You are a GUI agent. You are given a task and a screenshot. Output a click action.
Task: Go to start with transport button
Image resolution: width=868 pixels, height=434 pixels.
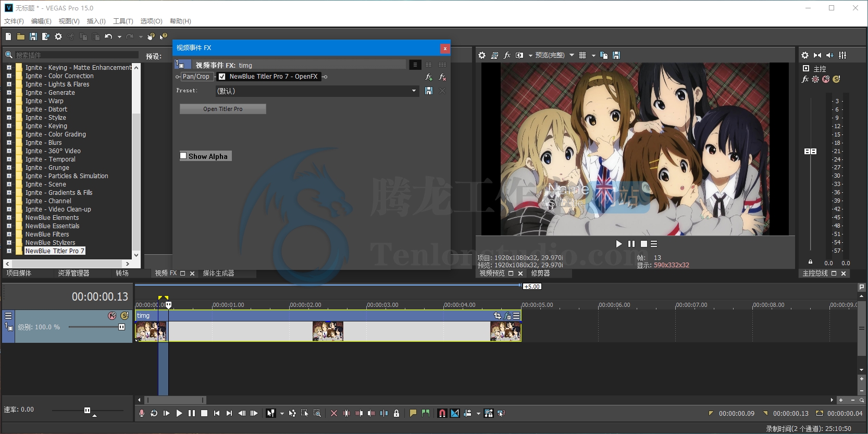(217, 413)
